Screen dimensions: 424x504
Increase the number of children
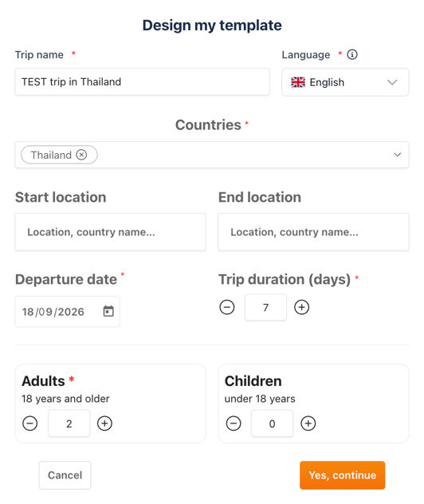(x=308, y=423)
